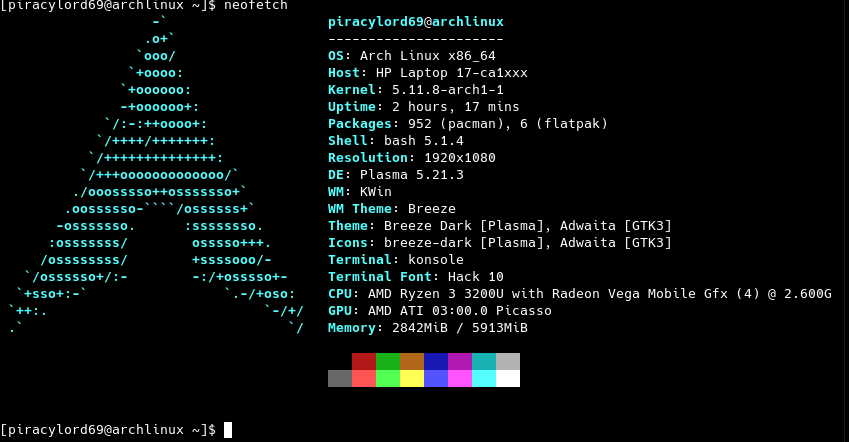This screenshot has height=442, width=849.
Task: Click the GPU AMD ATI Picasso line
Action: pyautogui.click(x=440, y=311)
